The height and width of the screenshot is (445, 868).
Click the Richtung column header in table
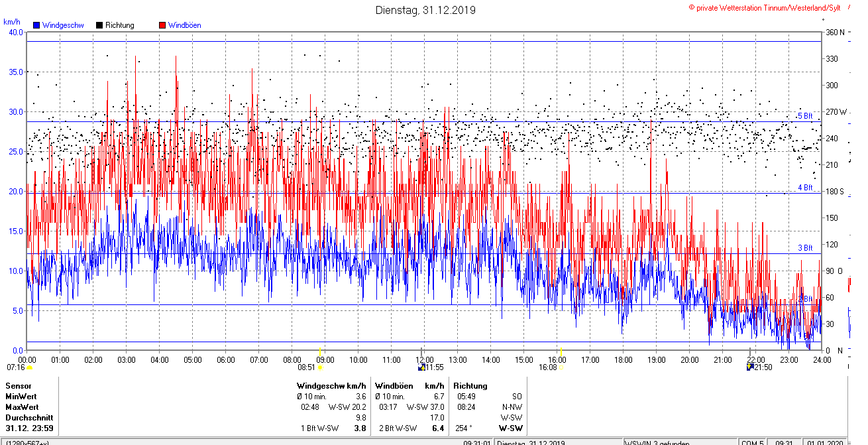click(470, 386)
